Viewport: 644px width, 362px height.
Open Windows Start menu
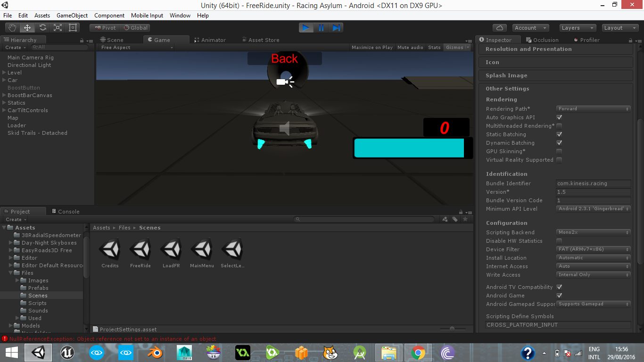tap(11, 353)
